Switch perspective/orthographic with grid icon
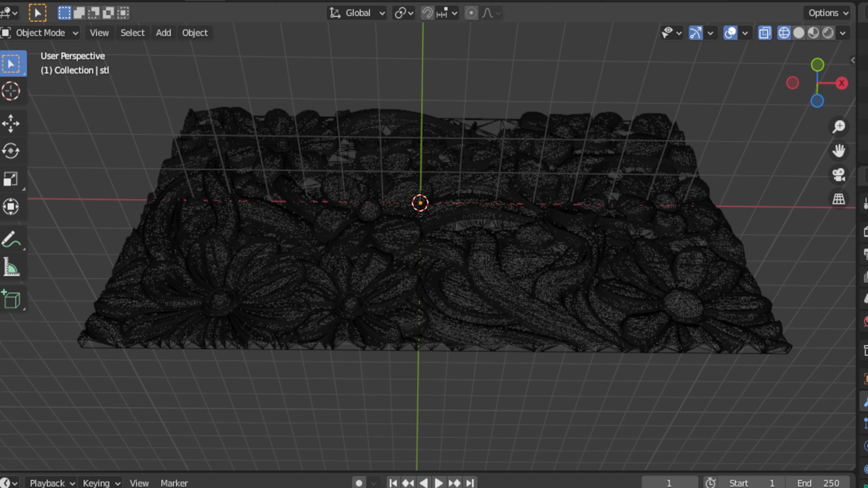This screenshot has width=868, height=488. 839,199
